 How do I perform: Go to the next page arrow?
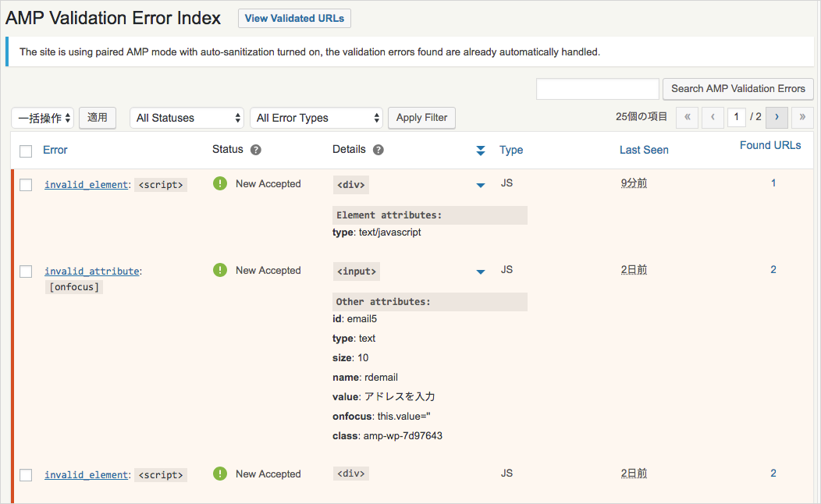(777, 117)
